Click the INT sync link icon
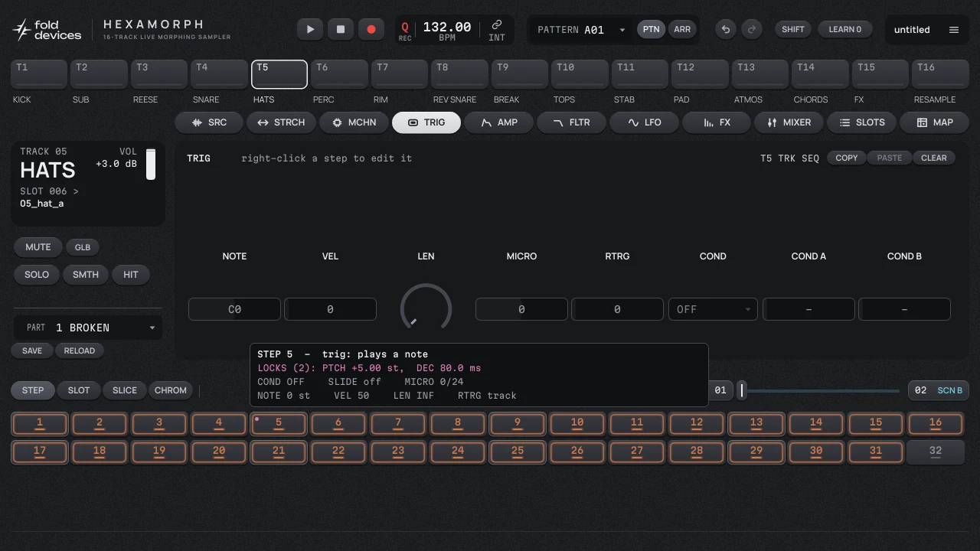The image size is (980, 551). (497, 31)
